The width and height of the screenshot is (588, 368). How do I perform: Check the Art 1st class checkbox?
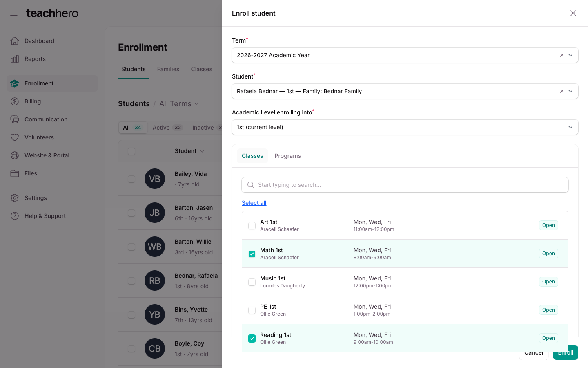(x=252, y=226)
